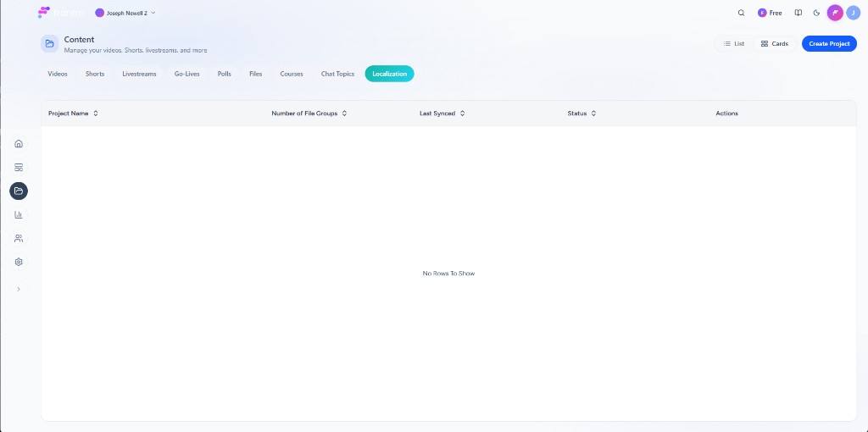Switch to the Livestreams tab
Image resolution: width=868 pixels, height=432 pixels.
tap(139, 74)
